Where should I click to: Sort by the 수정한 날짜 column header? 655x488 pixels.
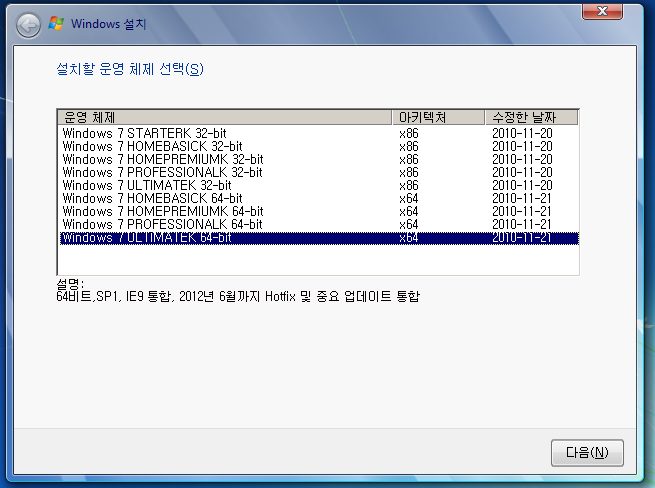[x=531, y=117]
